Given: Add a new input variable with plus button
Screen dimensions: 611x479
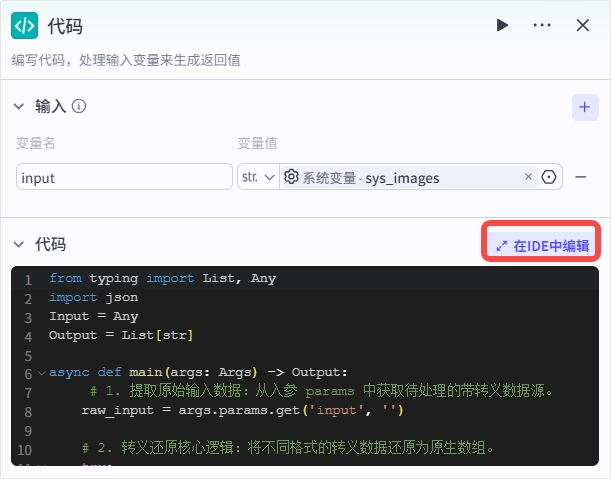Looking at the screenshot, I should tap(585, 107).
